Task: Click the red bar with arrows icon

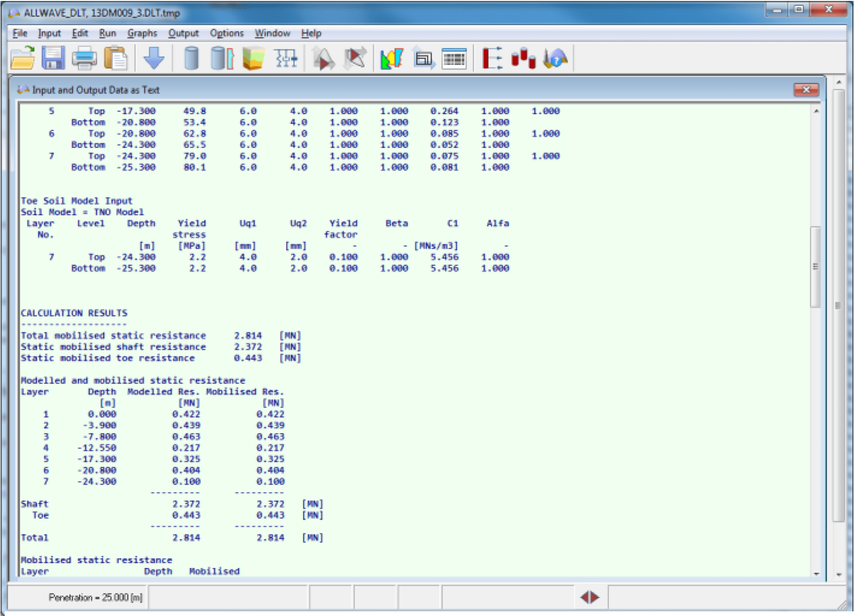Action: coord(492,58)
